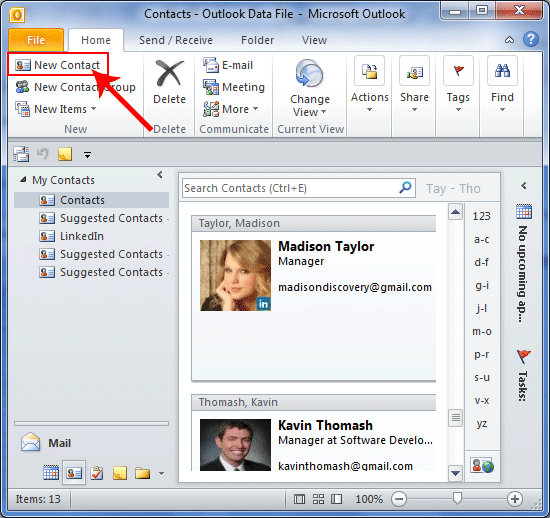Switch to Send / Receive tab
The width and height of the screenshot is (550, 518).
(176, 40)
